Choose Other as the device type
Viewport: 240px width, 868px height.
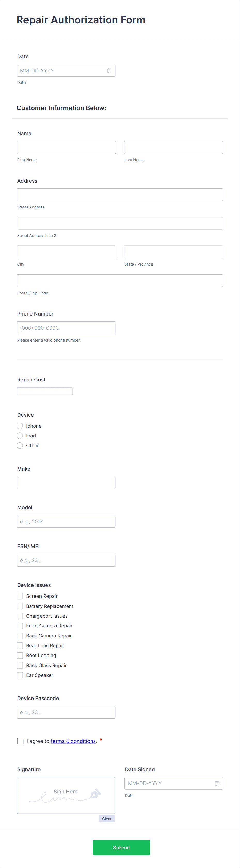[20, 445]
